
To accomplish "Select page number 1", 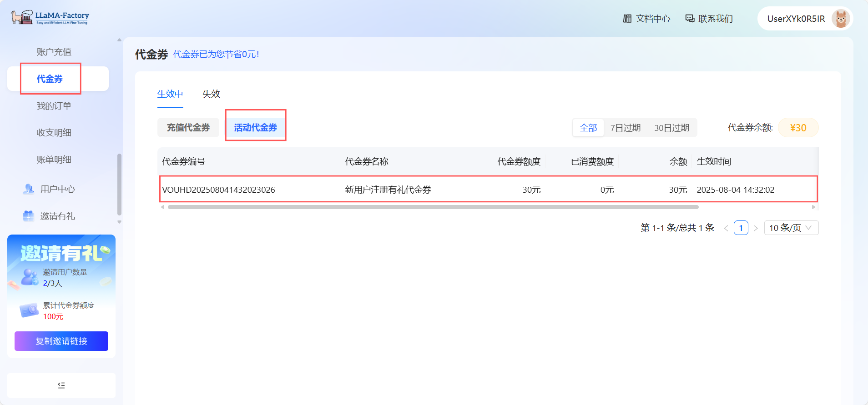I will (x=741, y=228).
